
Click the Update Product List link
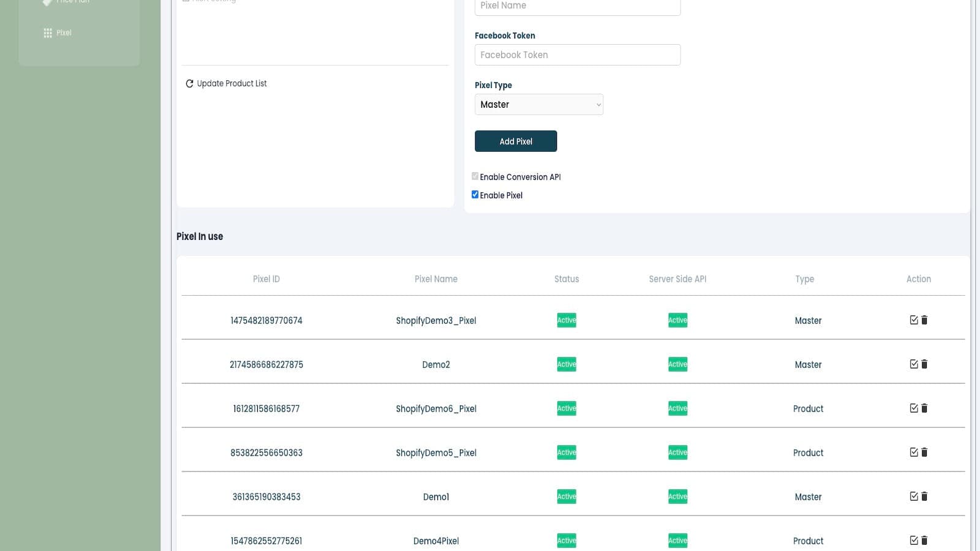tap(232, 84)
